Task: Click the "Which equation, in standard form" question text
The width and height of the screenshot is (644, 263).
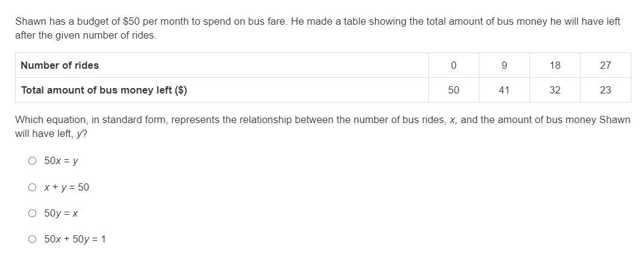Action: pyautogui.click(x=322, y=126)
